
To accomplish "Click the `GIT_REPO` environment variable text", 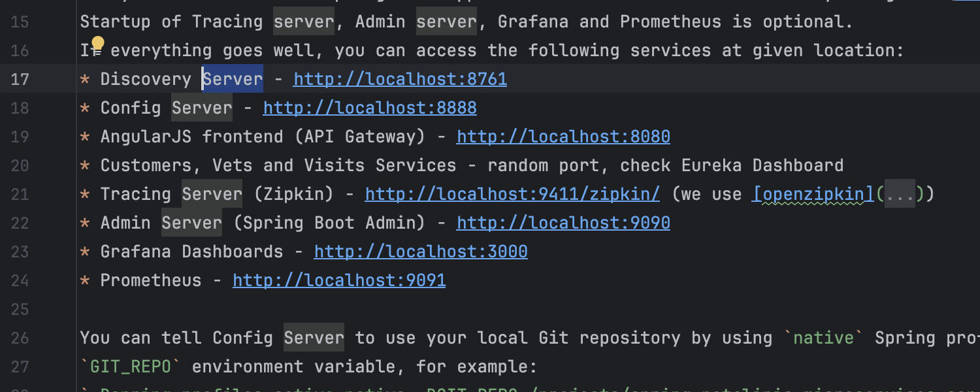I will point(130,367).
